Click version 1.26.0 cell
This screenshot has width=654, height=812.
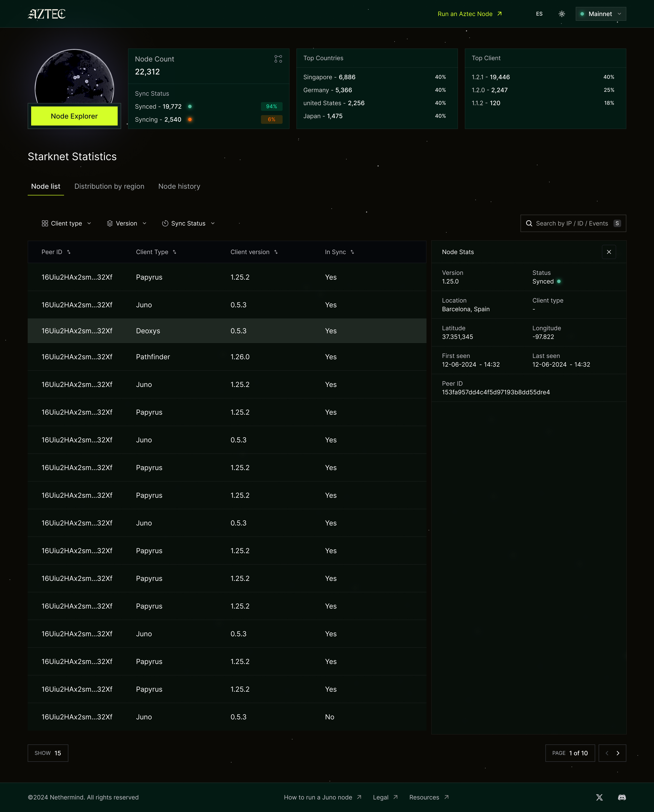[240, 357]
